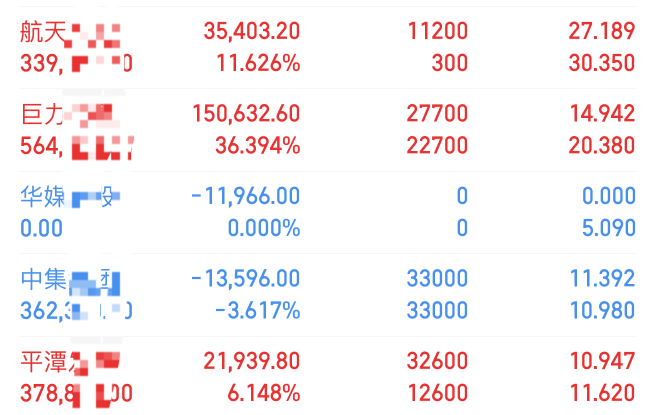
Task: Click the 36.394% gain percentage
Action: pos(257,146)
